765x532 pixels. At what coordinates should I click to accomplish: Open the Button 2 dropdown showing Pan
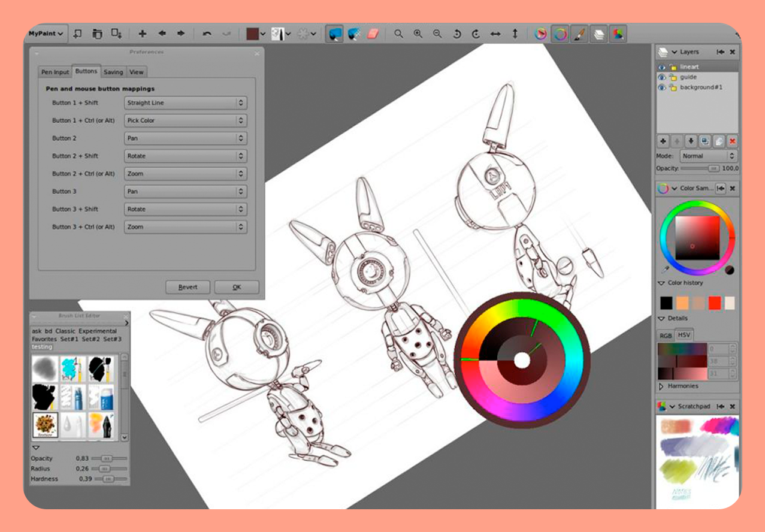pyautogui.click(x=186, y=138)
